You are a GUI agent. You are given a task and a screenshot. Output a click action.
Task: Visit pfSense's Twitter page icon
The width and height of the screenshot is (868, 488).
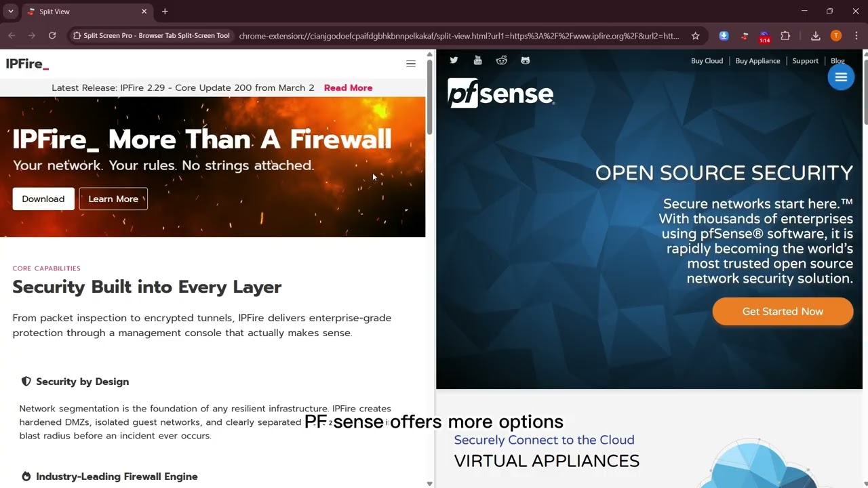coord(454,60)
